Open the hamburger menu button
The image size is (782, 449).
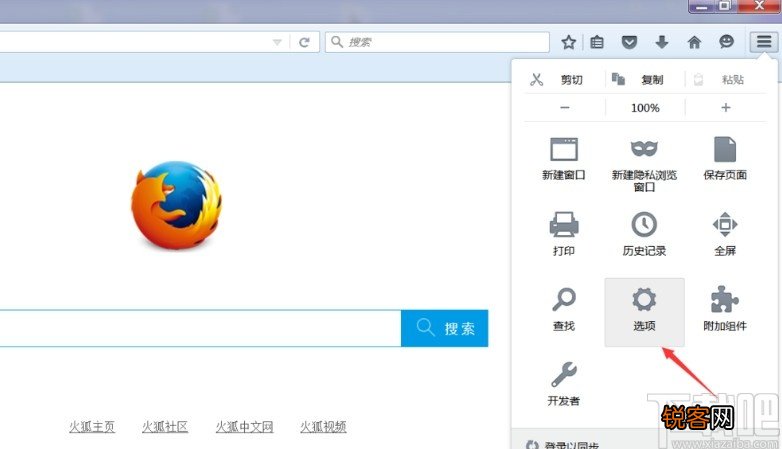pyautogui.click(x=764, y=42)
